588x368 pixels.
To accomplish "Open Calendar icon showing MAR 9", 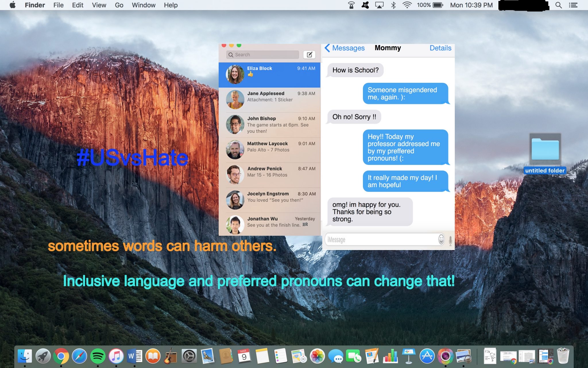I will click(244, 356).
